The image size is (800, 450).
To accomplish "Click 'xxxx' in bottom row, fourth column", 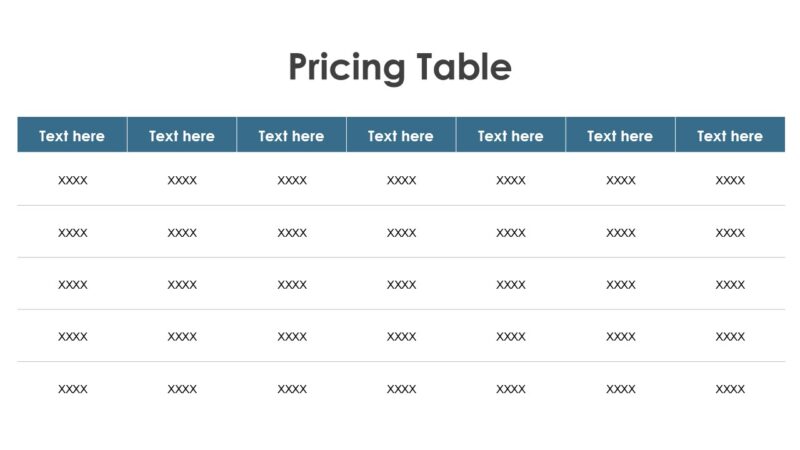I will click(x=401, y=389).
